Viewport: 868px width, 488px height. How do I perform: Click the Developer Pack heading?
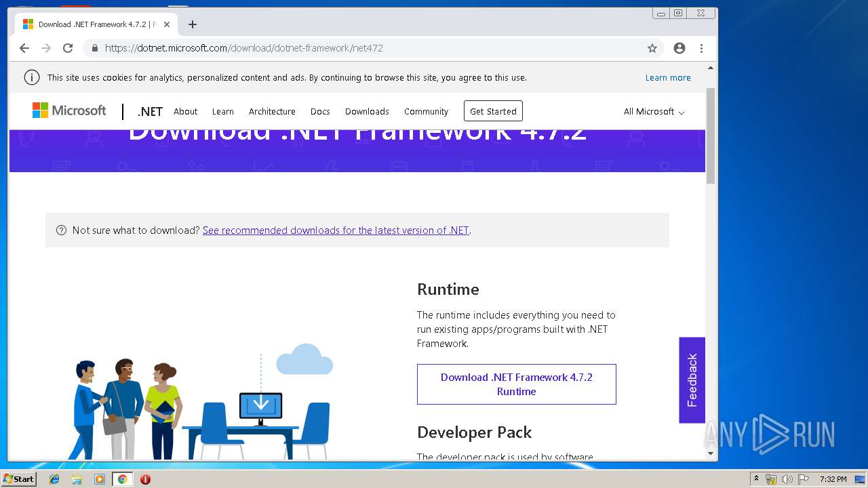point(475,432)
